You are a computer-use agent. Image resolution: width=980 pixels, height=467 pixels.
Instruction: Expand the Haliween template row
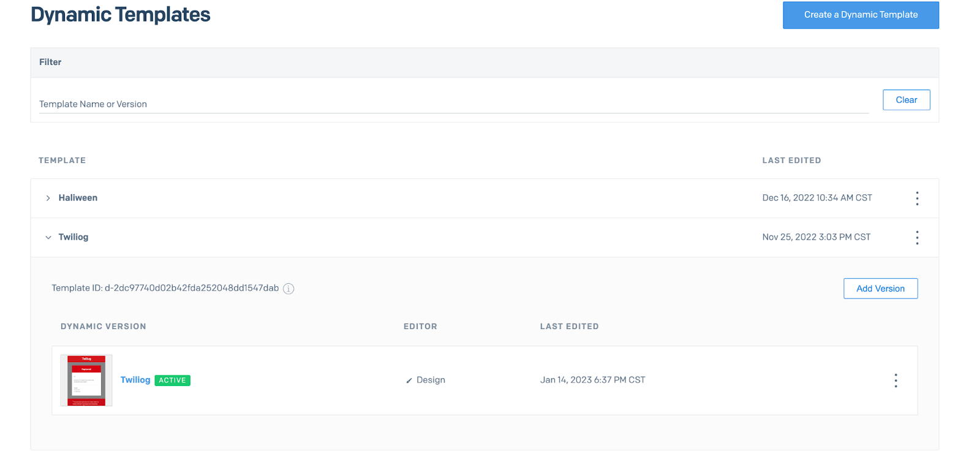point(48,198)
